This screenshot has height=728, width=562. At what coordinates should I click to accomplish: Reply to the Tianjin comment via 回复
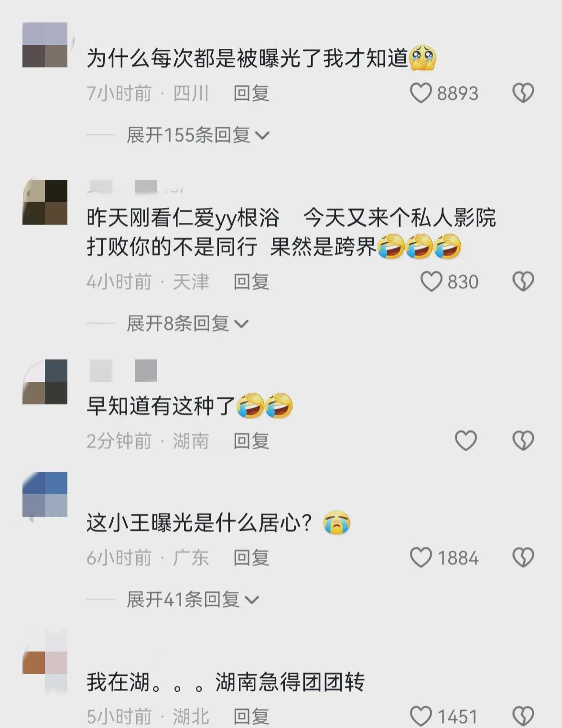[x=251, y=282]
